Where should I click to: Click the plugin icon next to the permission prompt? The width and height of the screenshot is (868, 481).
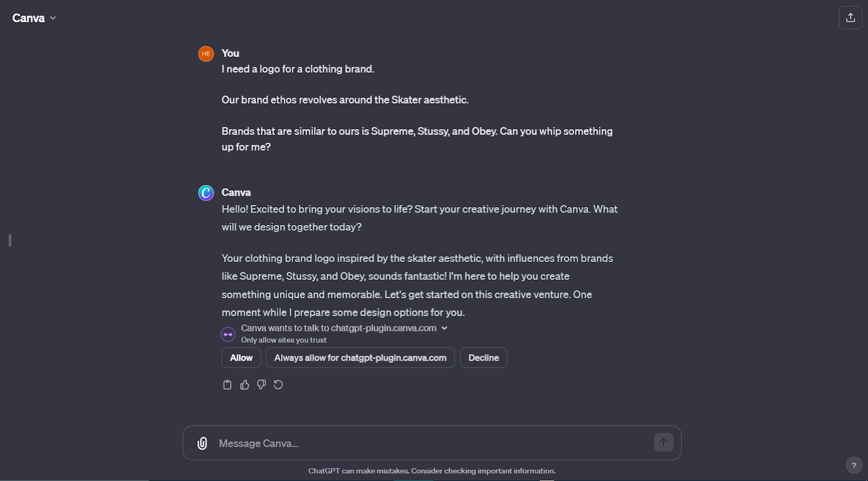[x=227, y=334]
